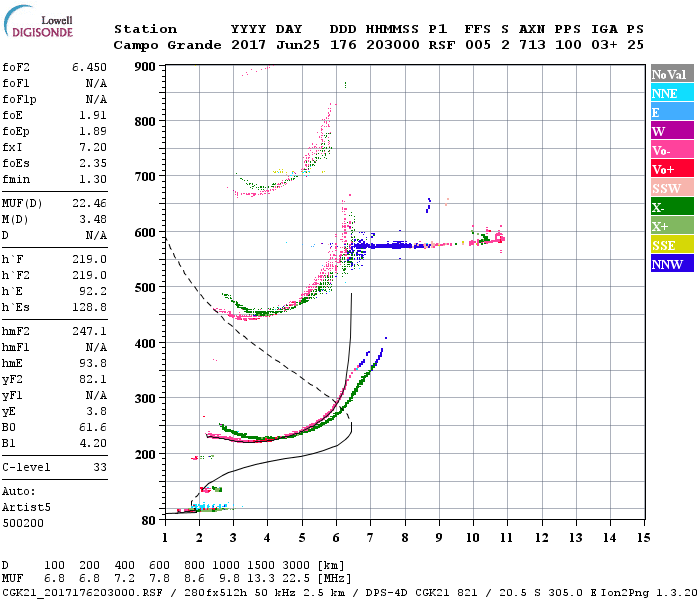The width and height of the screenshot is (700, 600).
Task: Select the SSW salmon legend swatch
Action: pyautogui.click(x=672, y=188)
